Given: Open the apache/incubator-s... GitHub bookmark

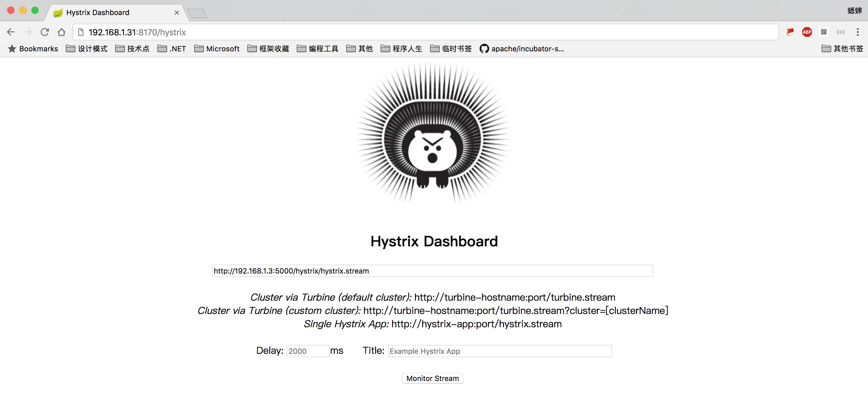Looking at the screenshot, I should [521, 49].
